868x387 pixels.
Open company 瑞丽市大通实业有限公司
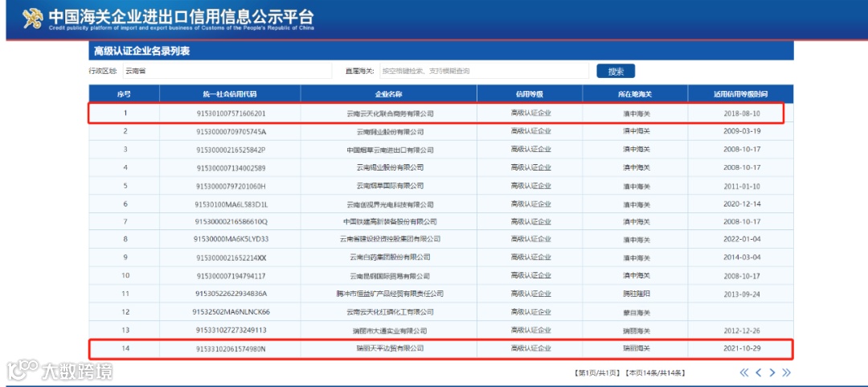coord(390,331)
